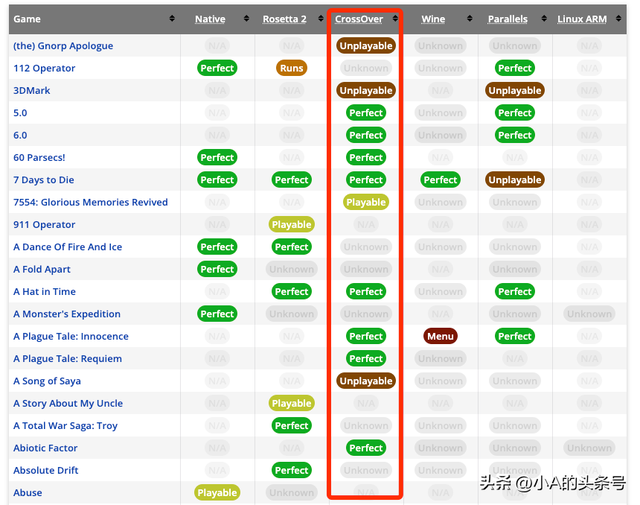The width and height of the screenshot is (640, 505).
Task: Click Rosetta 2 Perfect for A Total War Saga: Troy
Action: pyautogui.click(x=291, y=426)
